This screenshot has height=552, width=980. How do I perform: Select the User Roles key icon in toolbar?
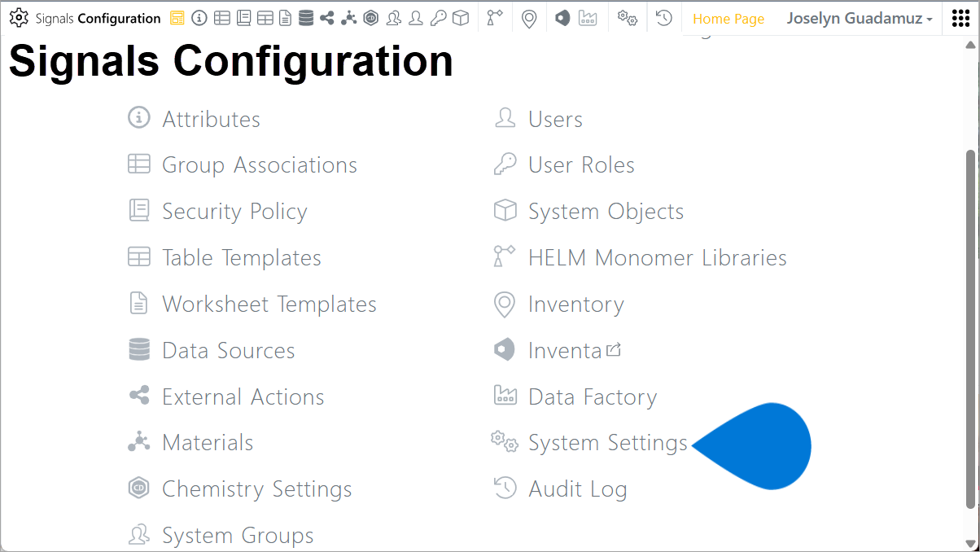click(x=438, y=18)
